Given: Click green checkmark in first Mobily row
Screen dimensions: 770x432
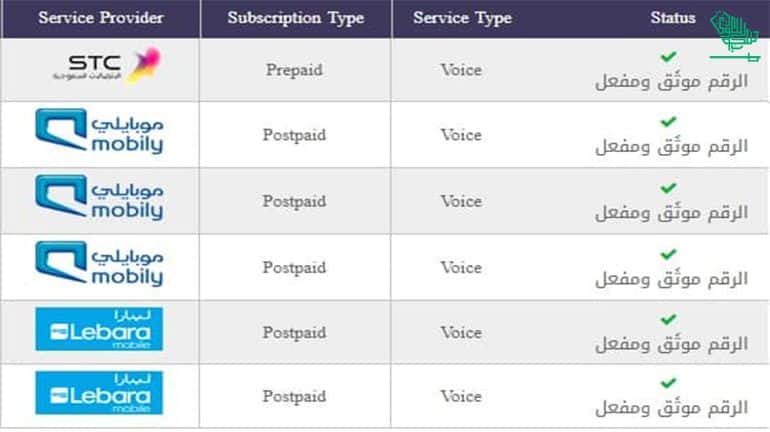Looking at the screenshot, I should click(668, 122).
